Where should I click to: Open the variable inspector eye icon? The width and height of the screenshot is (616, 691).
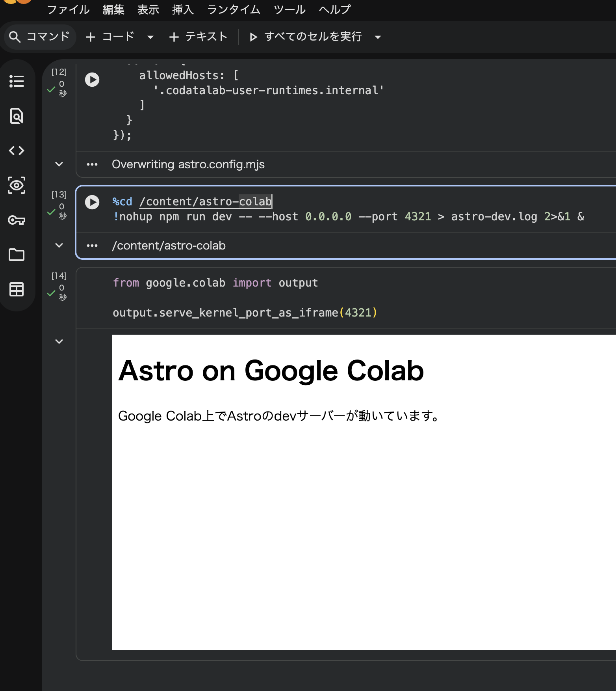click(17, 185)
